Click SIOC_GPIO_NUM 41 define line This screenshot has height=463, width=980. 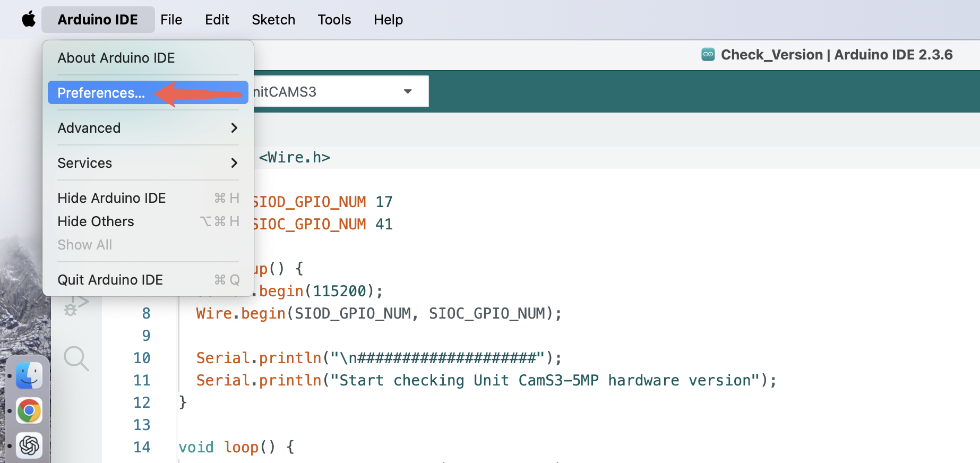pyautogui.click(x=322, y=224)
